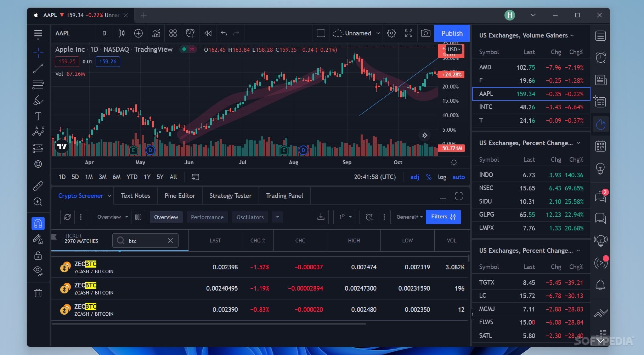
Task: Toggle percent scale mode
Action: click(429, 177)
